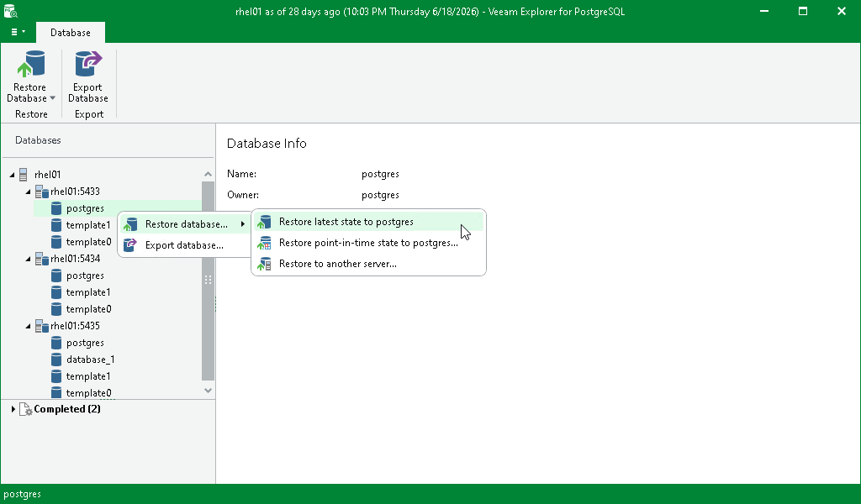861x504 pixels.
Task: Click the postgres status bar text
Action: tap(22, 494)
